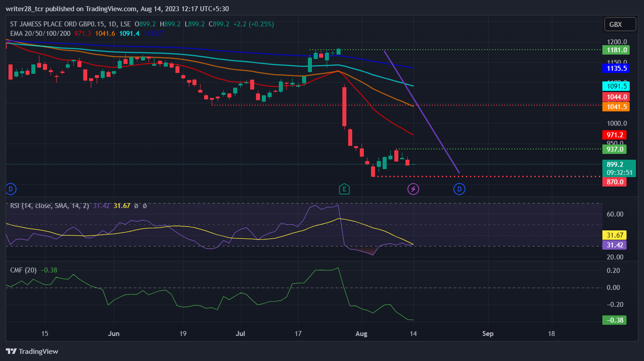Click the 1135.5 blue EMA price label
The height and width of the screenshot is (361, 644).
616,68
